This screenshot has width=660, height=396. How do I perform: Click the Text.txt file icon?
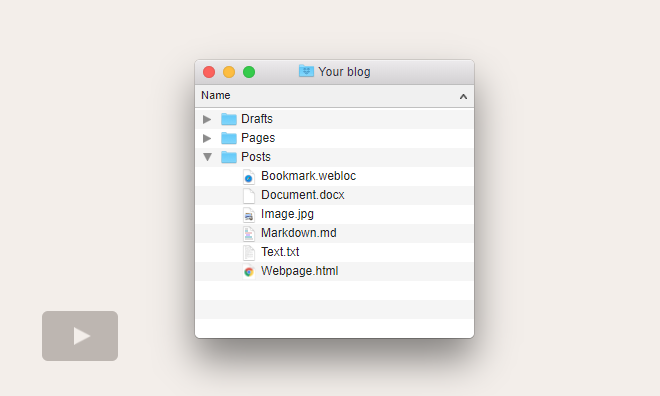tap(249, 252)
